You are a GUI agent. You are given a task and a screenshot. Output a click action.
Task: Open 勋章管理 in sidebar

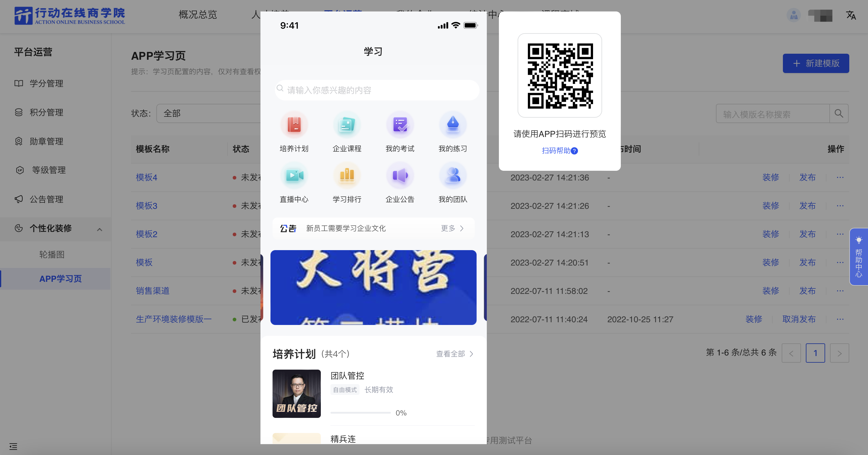coord(46,142)
